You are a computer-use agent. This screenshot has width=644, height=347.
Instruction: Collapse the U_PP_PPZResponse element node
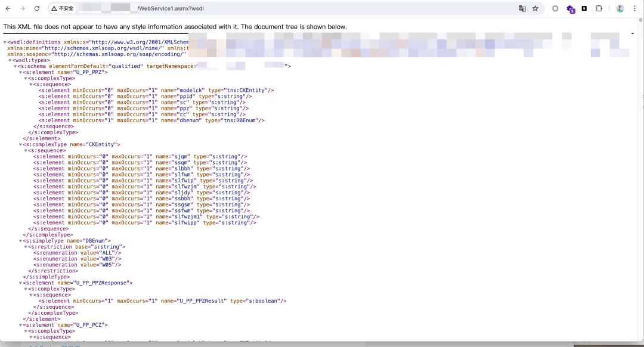21,283
